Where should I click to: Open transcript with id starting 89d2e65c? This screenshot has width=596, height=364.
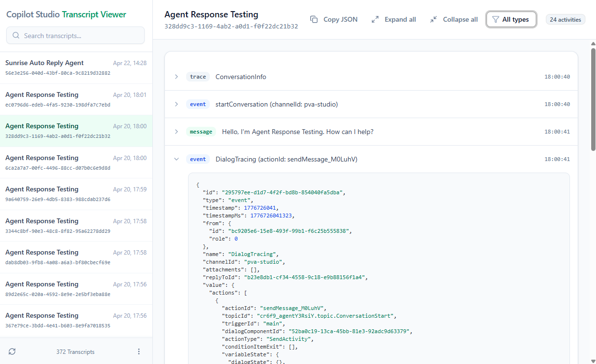76,289
